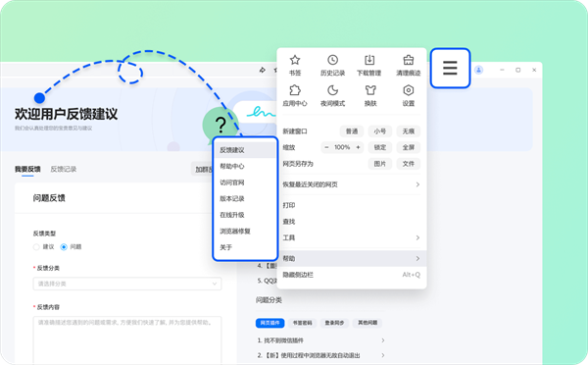Open 应用中心 puzzle piece icon
Viewport: 588px width, 365px height.
point(295,90)
